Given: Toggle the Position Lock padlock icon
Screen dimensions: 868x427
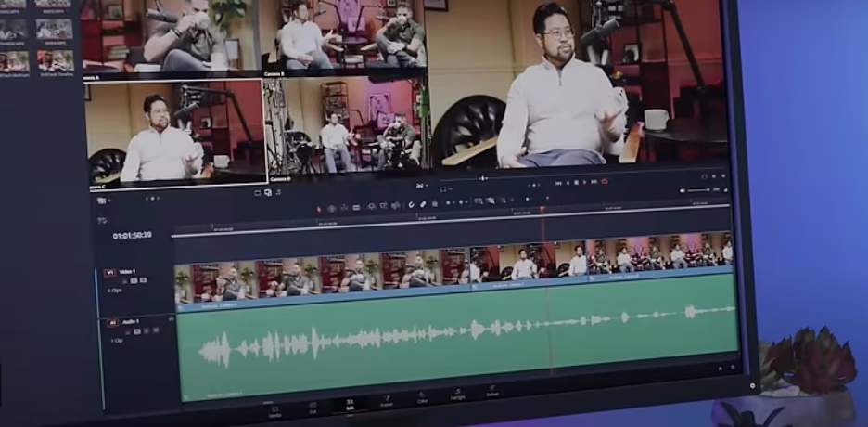Looking at the screenshot, I should coord(435,204).
